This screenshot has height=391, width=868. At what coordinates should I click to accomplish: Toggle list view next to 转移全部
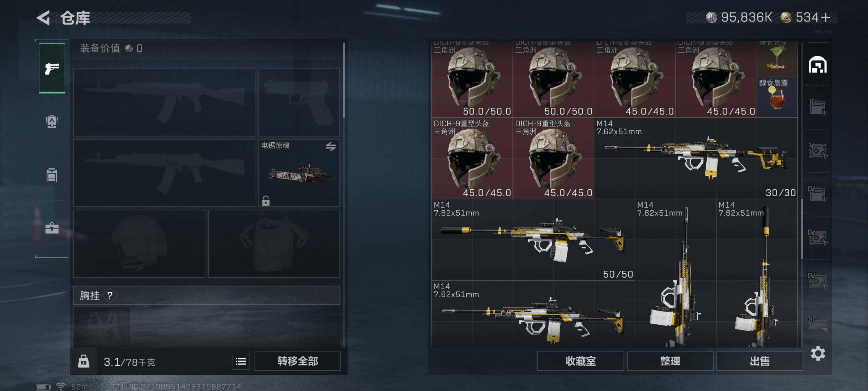241,361
